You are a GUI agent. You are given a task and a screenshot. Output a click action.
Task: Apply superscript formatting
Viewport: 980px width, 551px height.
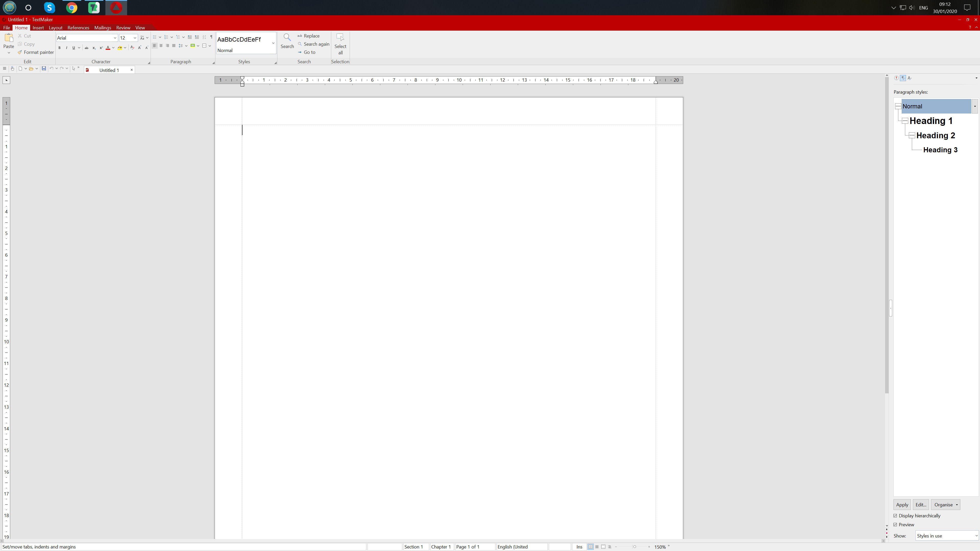101,48
